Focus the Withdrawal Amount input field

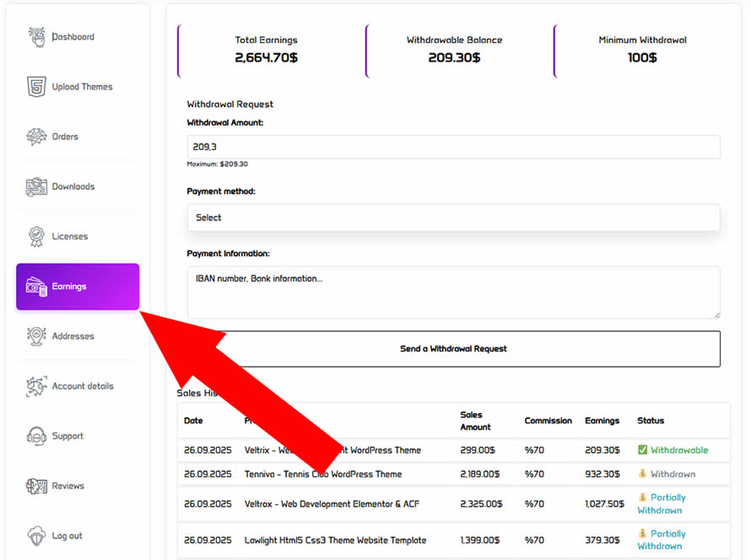point(453,147)
